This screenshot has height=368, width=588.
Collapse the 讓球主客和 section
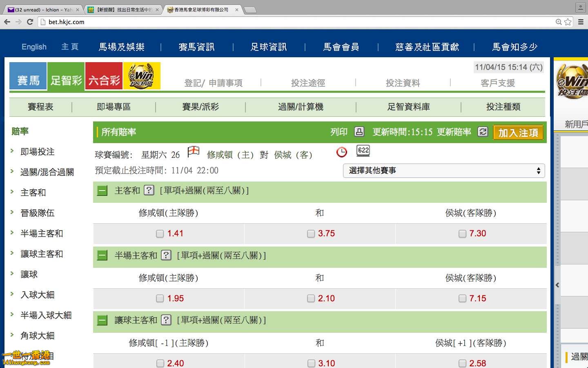102,320
